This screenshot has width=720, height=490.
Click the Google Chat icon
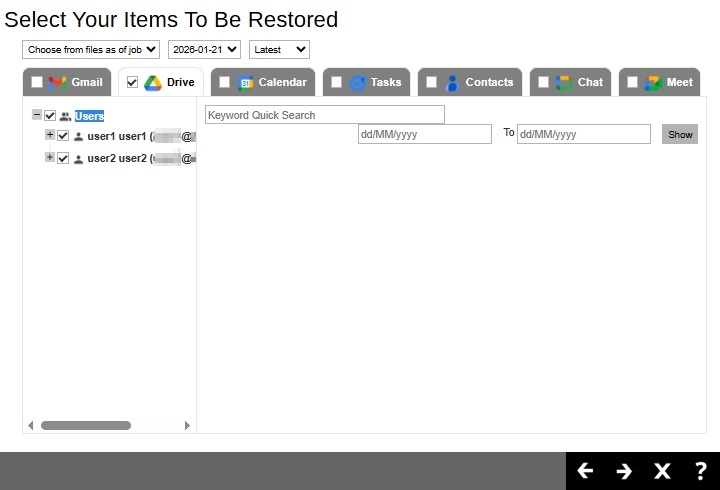564,82
